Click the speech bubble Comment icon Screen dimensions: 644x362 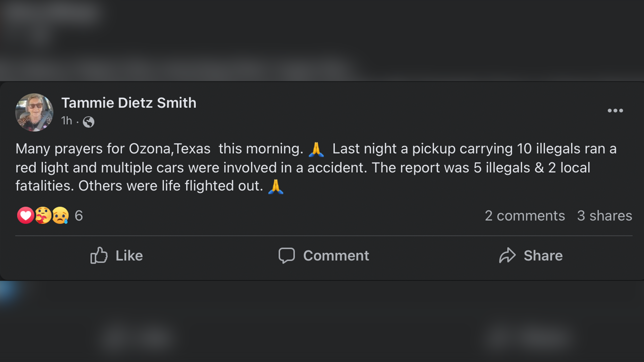(286, 255)
